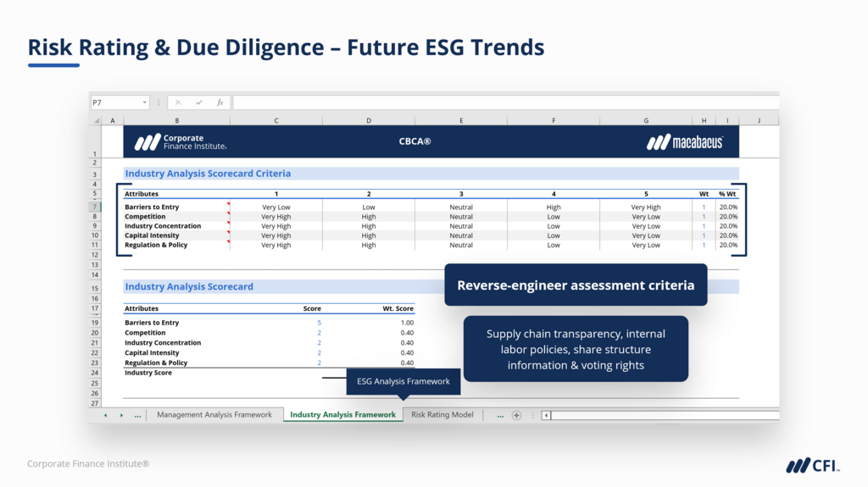
Task: Click the Select All corner triangle
Action: [x=96, y=121]
